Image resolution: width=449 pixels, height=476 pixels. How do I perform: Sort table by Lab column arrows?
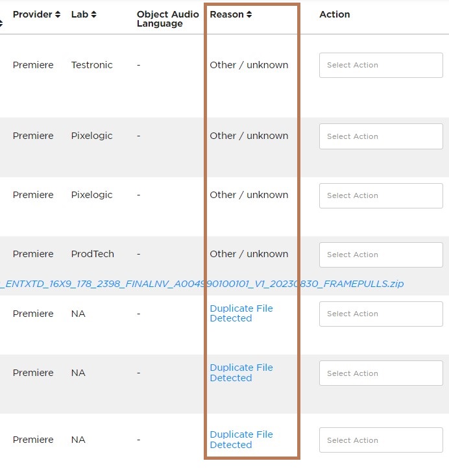point(93,14)
